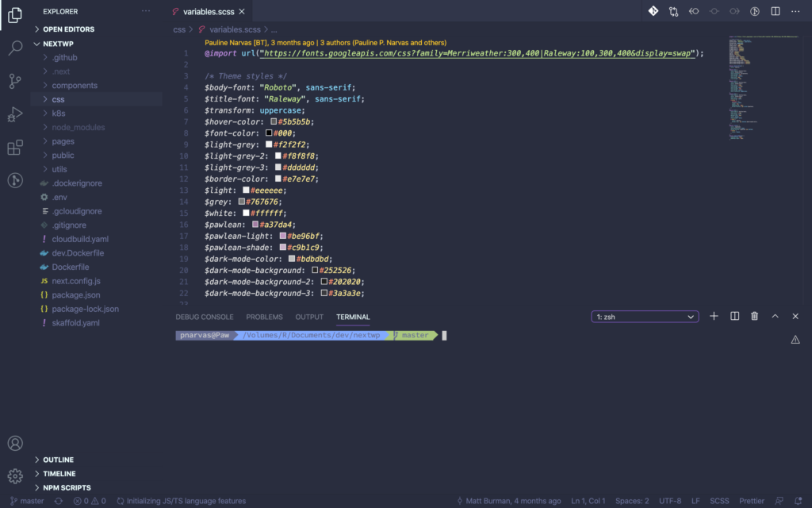812x508 pixels.
Task: Switch to the DEBUG CONSOLE tab
Action: tap(205, 317)
